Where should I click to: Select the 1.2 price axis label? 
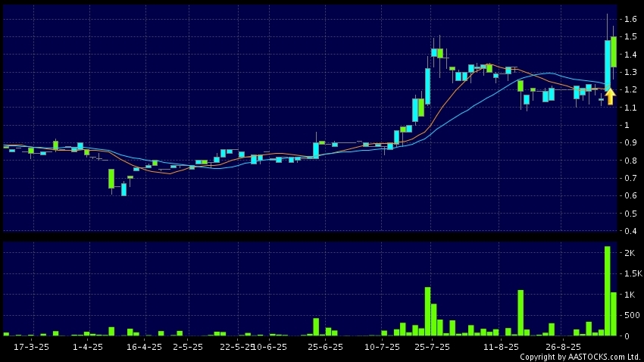tap(630, 89)
